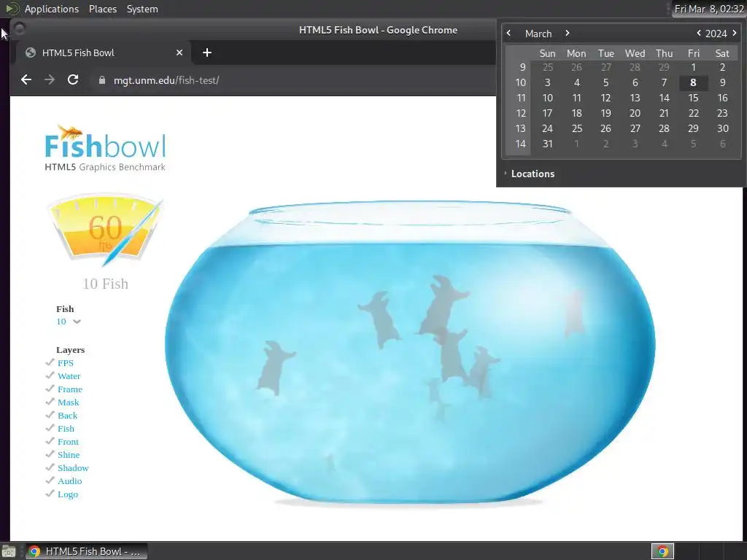Open the Fish count dropdown
Viewport: 747px width, 560px height.
tap(69, 322)
